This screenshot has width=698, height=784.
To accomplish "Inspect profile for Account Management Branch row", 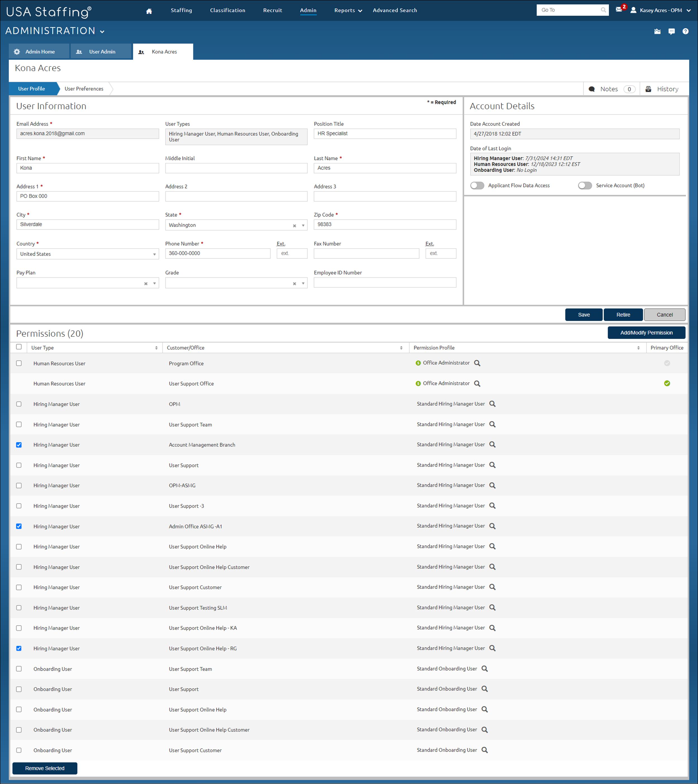I will pos(492,444).
